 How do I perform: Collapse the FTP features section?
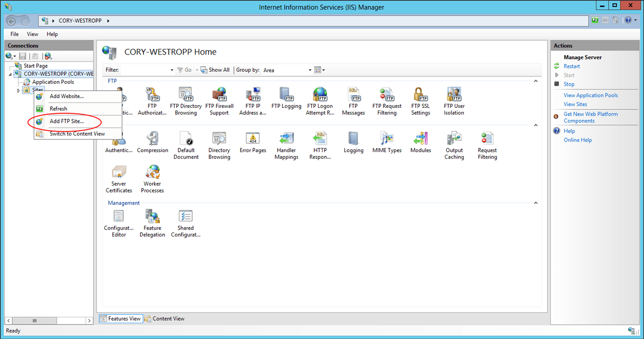536,80
